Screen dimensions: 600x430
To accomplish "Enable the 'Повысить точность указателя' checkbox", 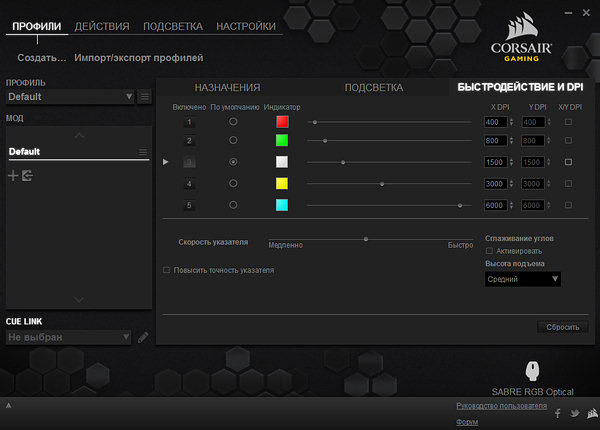I will pyautogui.click(x=167, y=270).
